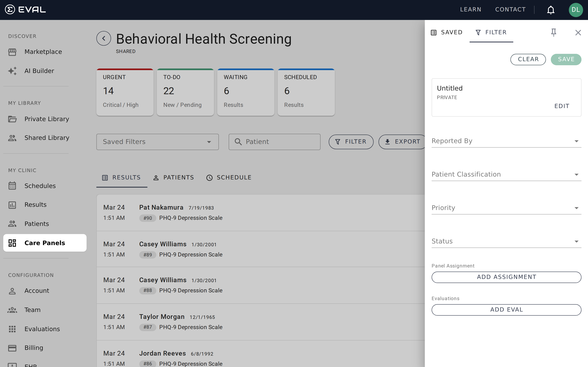Screen dimensions: 588x367
Task: Open the DL profile avatar menu
Action: pos(576,10)
